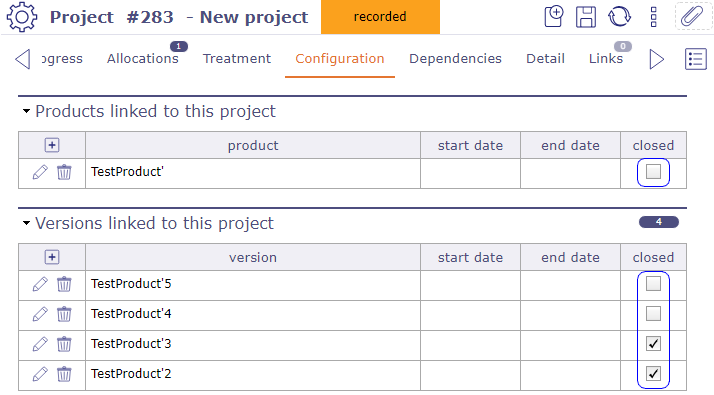This screenshot has width=714, height=395.
Task: Check closed box for TestProduct'5
Action: coord(653,284)
